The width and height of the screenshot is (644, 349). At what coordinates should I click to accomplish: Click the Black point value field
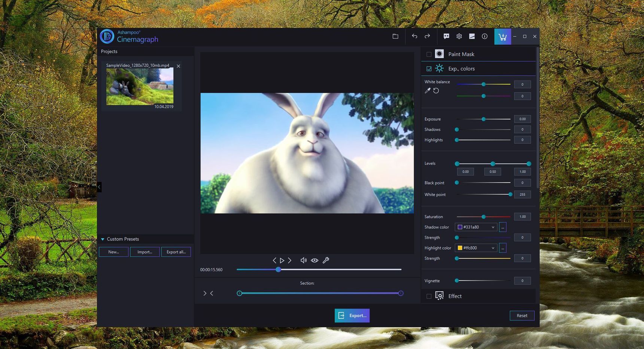pos(522,183)
